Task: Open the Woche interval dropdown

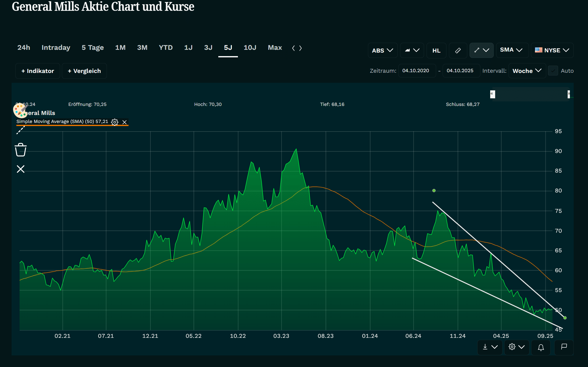Action: point(527,71)
